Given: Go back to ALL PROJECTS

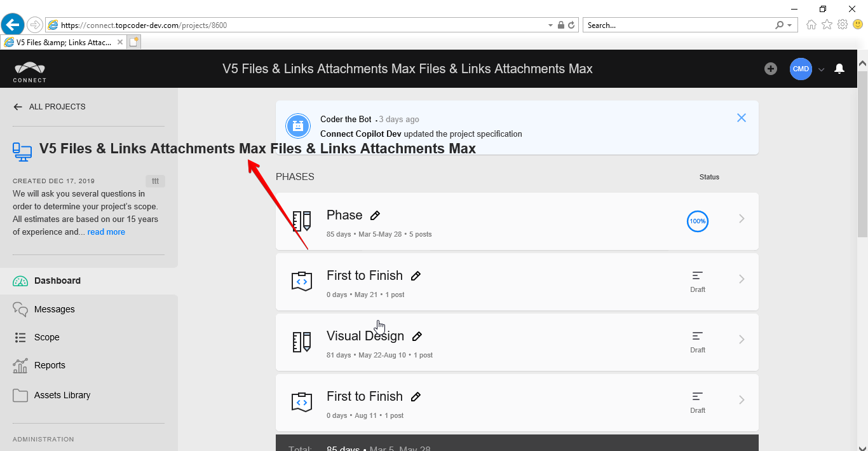Looking at the screenshot, I should click(49, 107).
